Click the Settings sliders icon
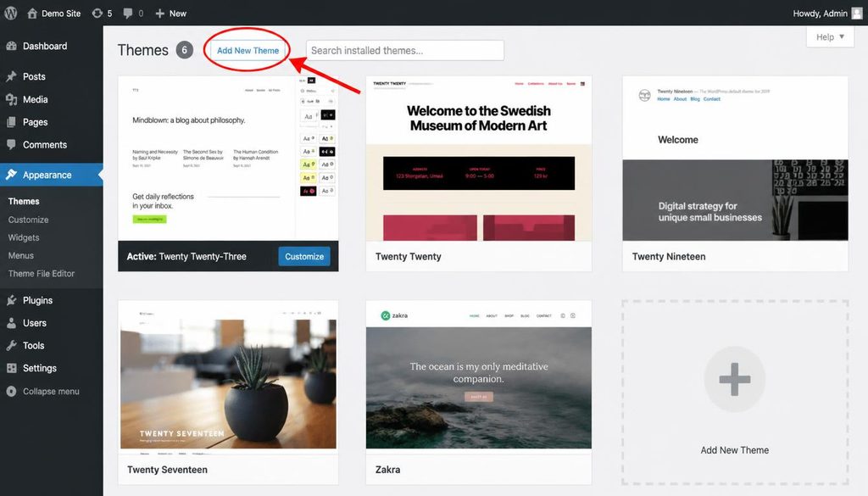Image resolution: width=868 pixels, height=496 pixels. [x=12, y=368]
